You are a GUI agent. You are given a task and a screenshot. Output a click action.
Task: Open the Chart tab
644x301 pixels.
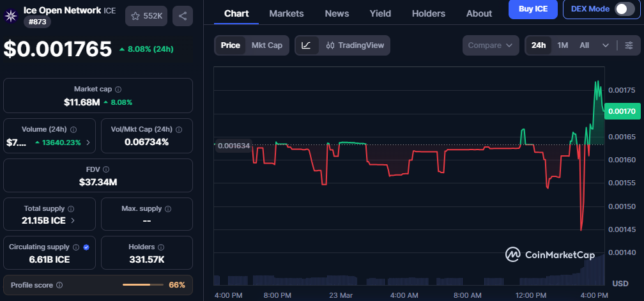[x=236, y=13]
